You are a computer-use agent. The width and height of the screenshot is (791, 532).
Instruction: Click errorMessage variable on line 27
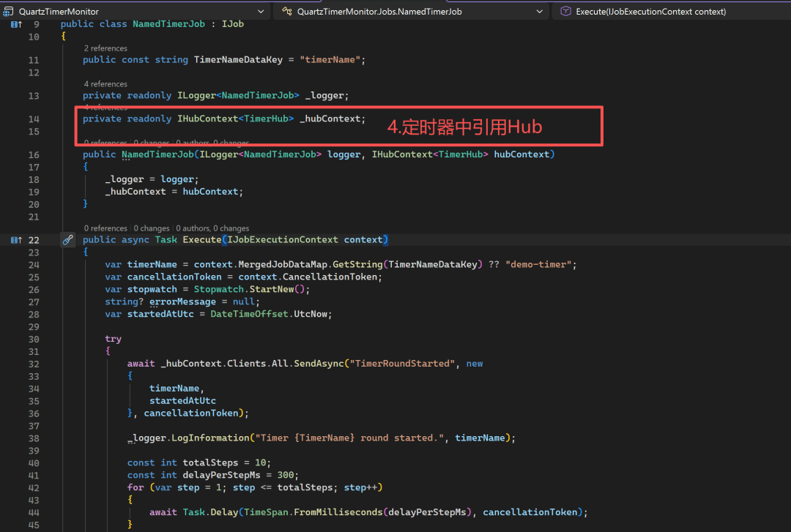point(182,301)
